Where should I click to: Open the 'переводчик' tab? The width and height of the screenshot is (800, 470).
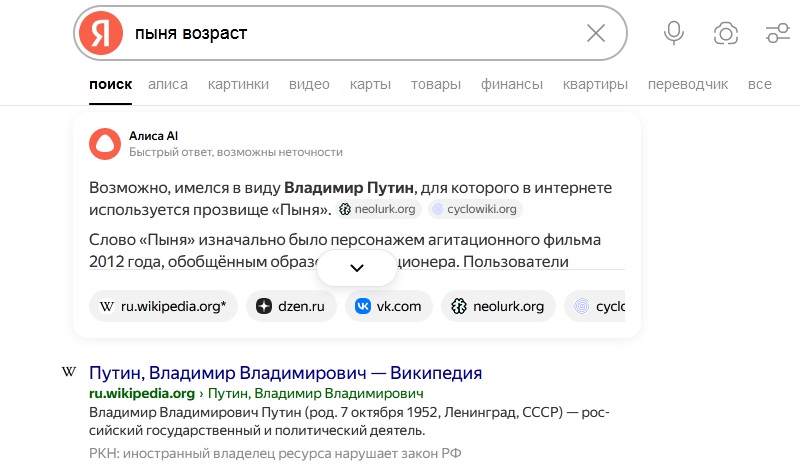688,84
